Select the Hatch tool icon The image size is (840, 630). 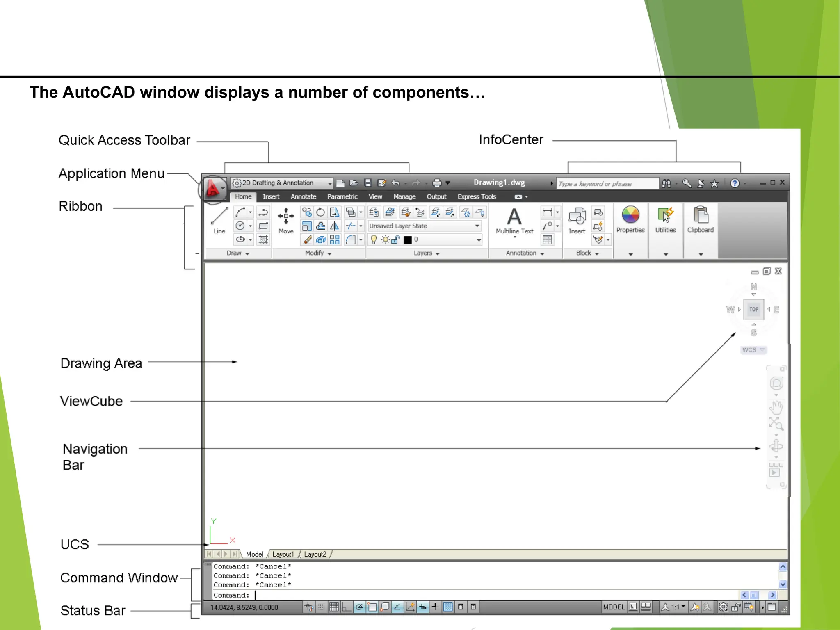263,240
